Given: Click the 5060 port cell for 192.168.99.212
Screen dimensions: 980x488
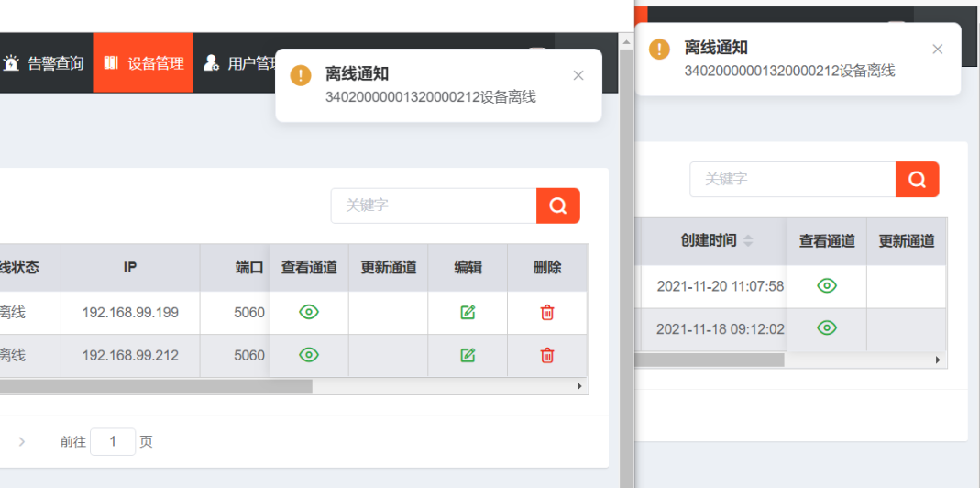Looking at the screenshot, I should click(249, 355).
